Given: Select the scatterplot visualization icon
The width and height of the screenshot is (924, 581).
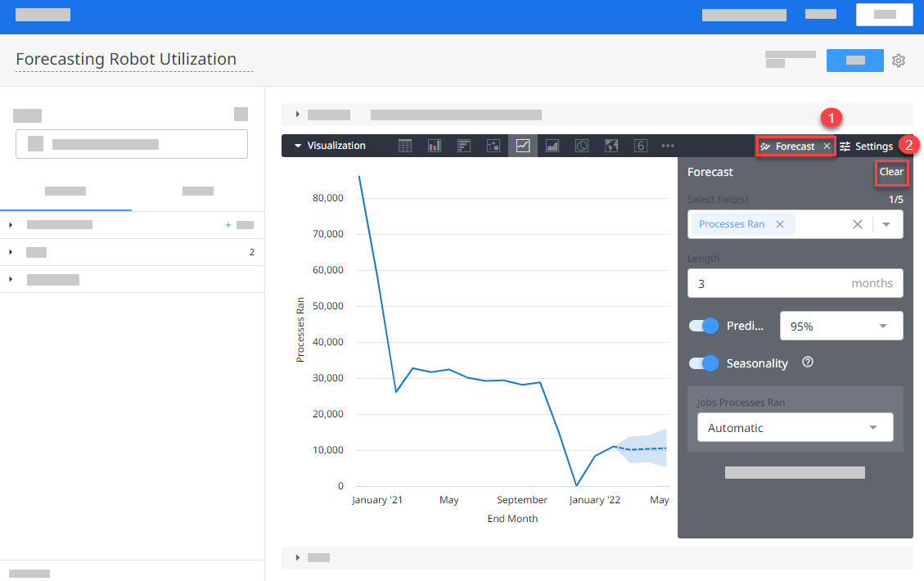Looking at the screenshot, I should point(494,145).
